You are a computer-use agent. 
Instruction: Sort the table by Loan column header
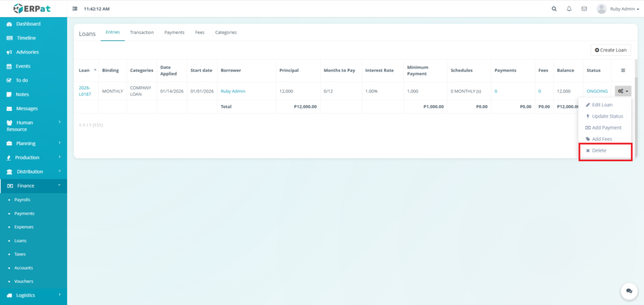pyautogui.click(x=84, y=70)
